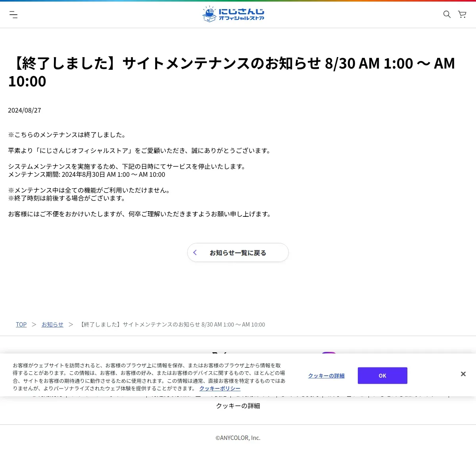Accept cookies with the OK button
The width and height of the screenshot is (476, 451).
point(382,376)
